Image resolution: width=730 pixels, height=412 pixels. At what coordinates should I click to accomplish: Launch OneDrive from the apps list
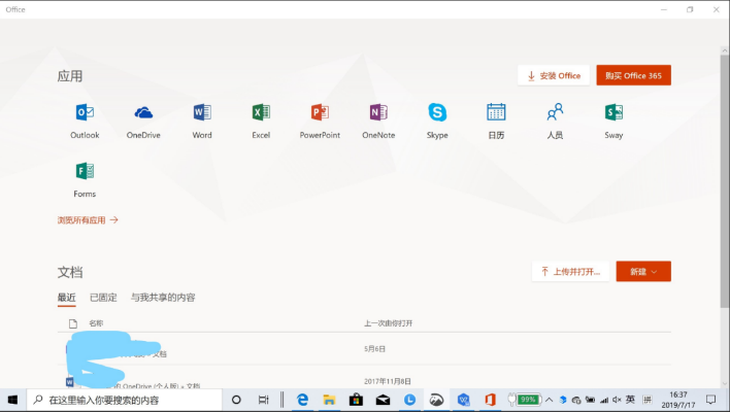pyautogui.click(x=143, y=113)
